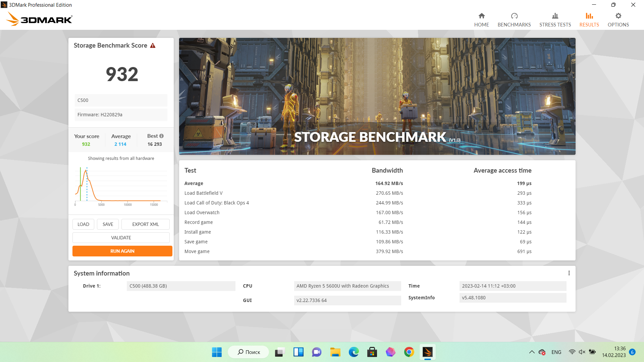Open the Options gear icon
This screenshot has width=644, height=362.
point(618,16)
